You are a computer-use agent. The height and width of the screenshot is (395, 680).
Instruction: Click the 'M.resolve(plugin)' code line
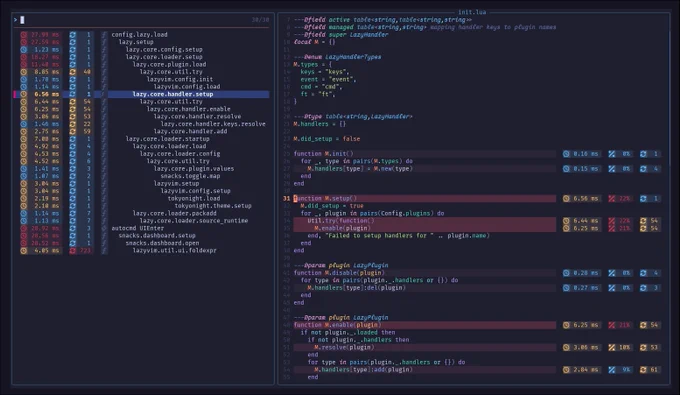click(344, 347)
